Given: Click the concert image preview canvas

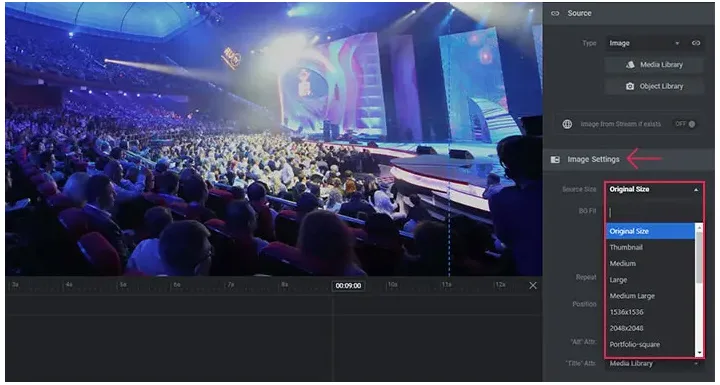Looking at the screenshot, I should tap(274, 139).
